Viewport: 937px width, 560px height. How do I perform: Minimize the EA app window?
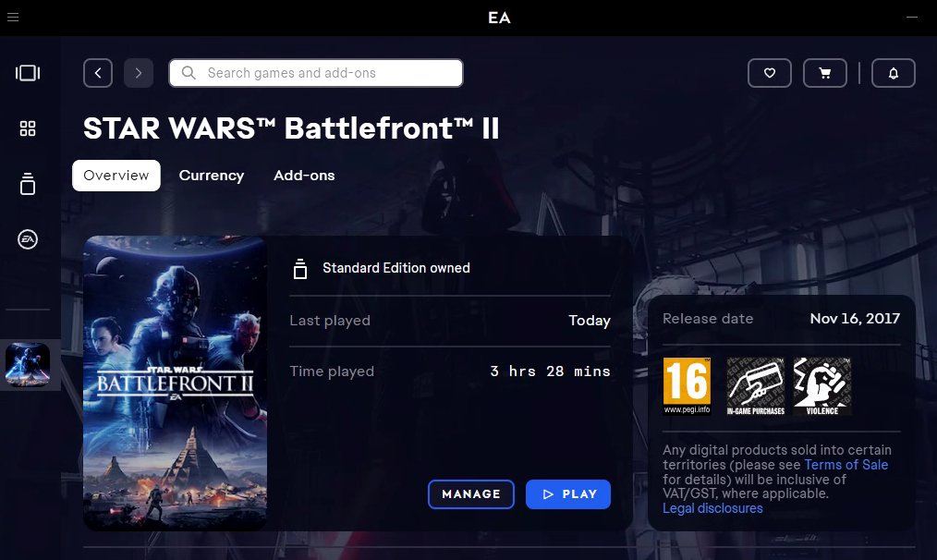coord(912,18)
